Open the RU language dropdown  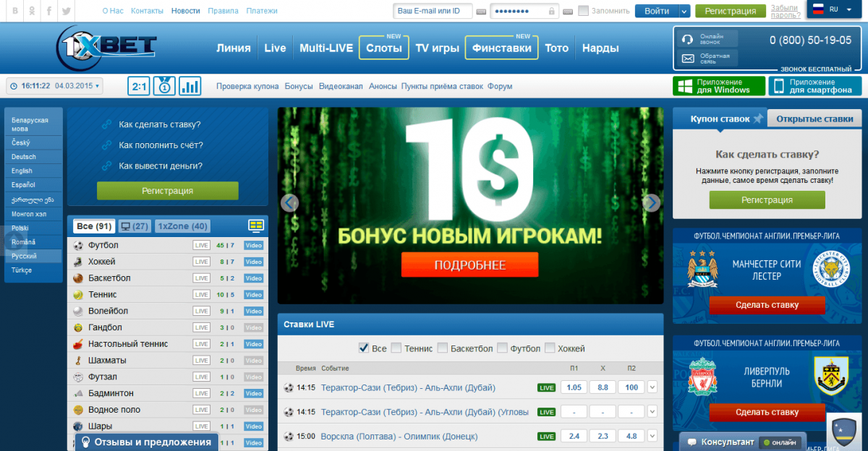coord(834,9)
